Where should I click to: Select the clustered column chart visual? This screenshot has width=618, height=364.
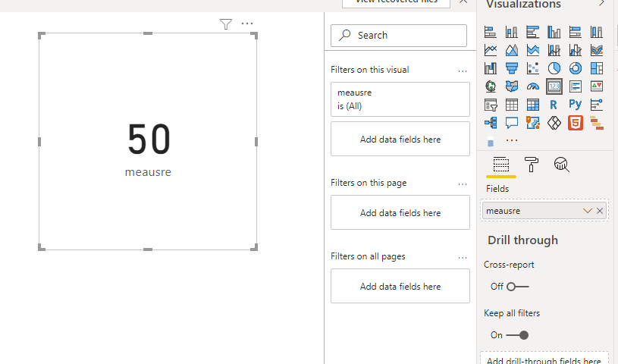click(x=554, y=32)
